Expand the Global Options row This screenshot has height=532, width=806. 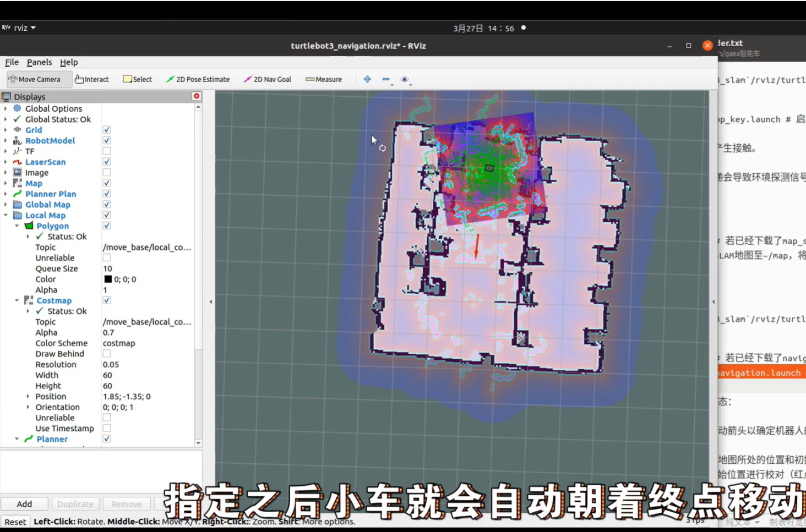pyautogui.click(x=6, y=108)
